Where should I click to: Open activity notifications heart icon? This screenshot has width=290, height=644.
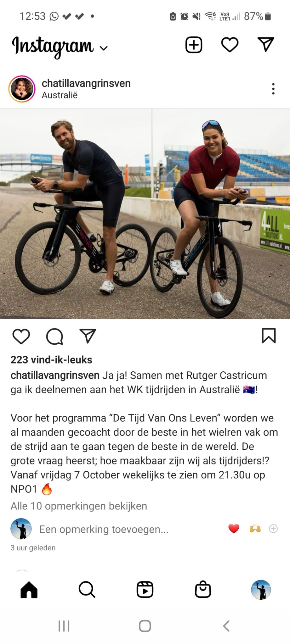(x=230, y=45)
